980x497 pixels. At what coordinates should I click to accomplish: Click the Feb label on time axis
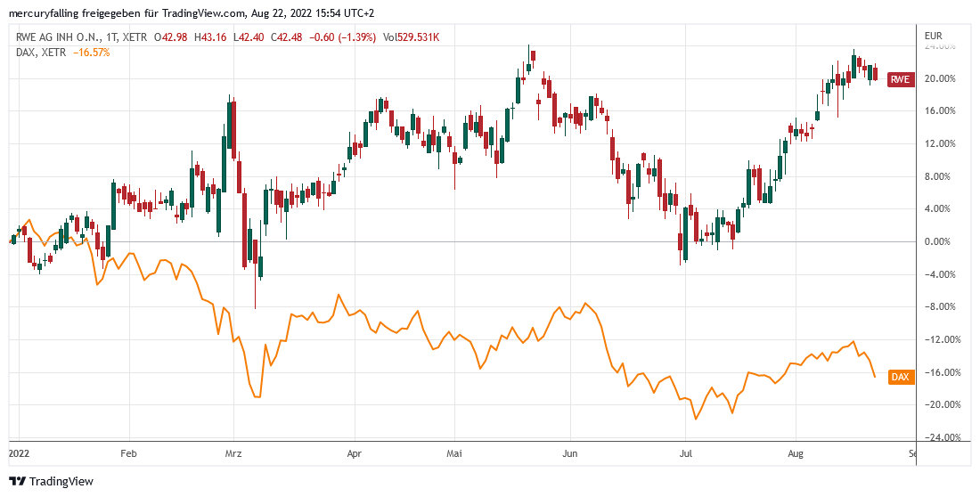tap(130, 452)
